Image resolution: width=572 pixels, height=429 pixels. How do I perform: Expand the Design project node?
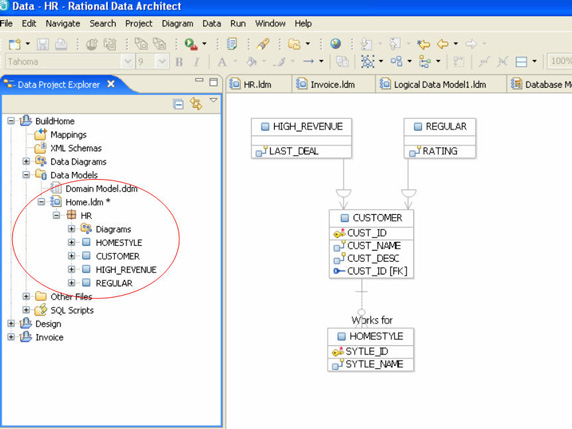[11, 324]
